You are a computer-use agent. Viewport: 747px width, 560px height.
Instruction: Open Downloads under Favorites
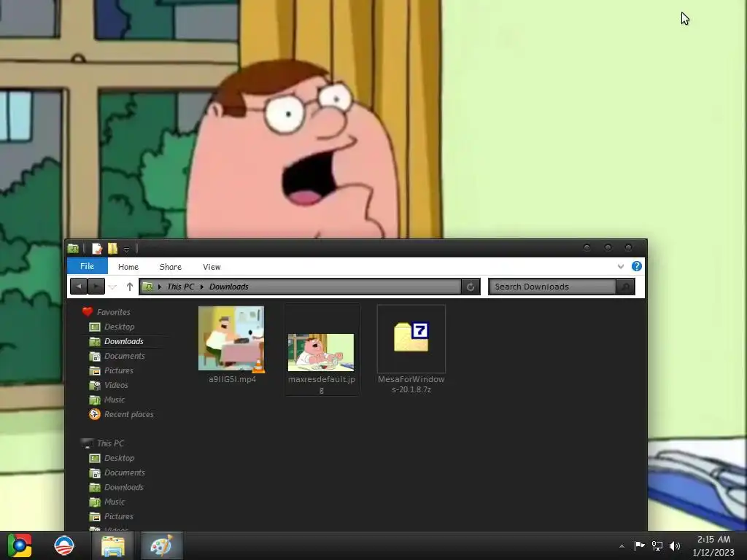[124, 341]
